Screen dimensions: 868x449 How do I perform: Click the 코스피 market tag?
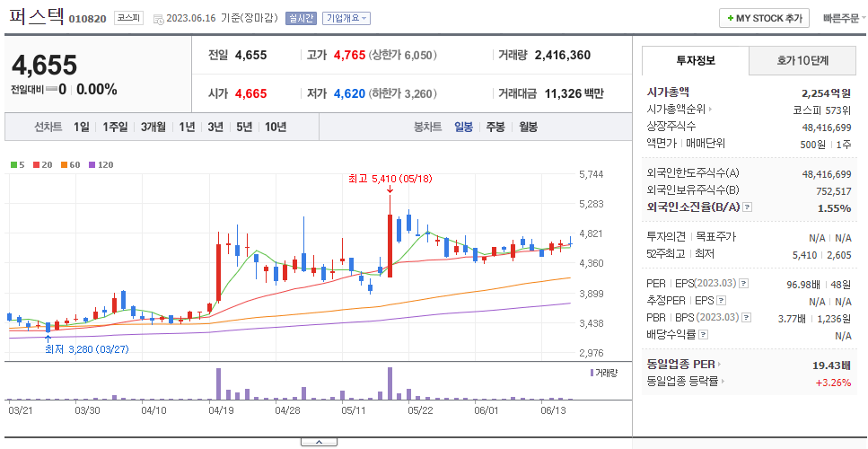pos(129,18)
